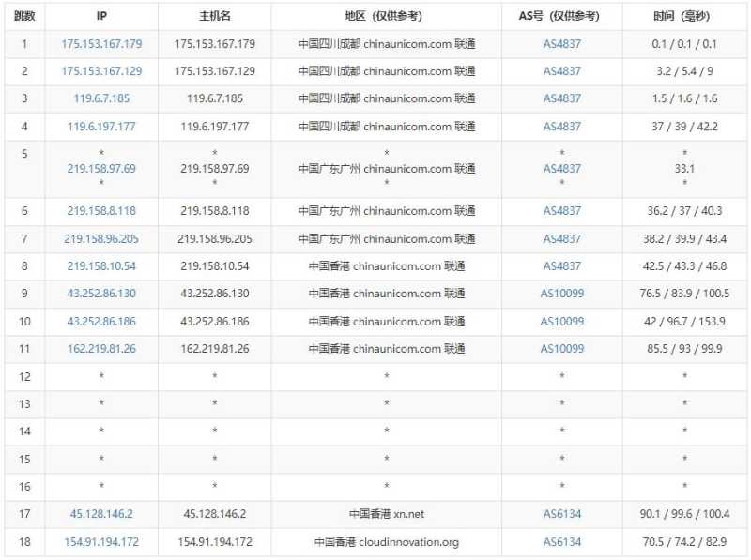Click time value 1.5 / 1.6 / 1.6
Image resolution: width=751 pixels, height=560 pixels.
click(x=684, y=98)
